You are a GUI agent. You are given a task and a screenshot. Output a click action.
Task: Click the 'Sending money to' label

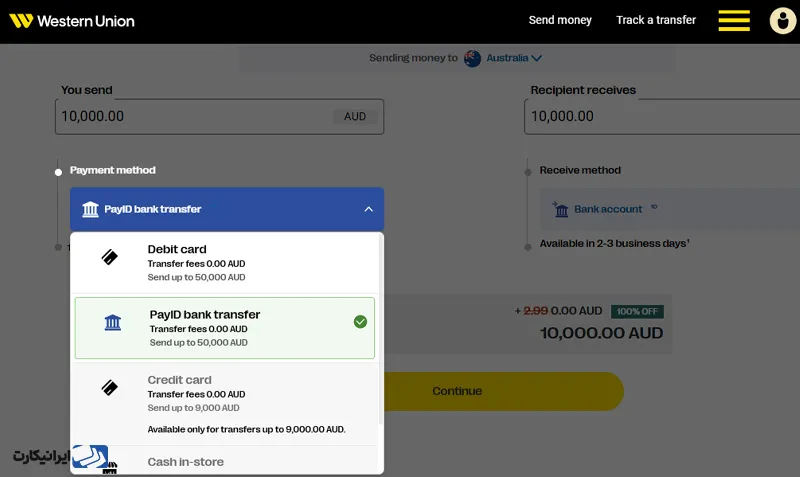[413, 58]
